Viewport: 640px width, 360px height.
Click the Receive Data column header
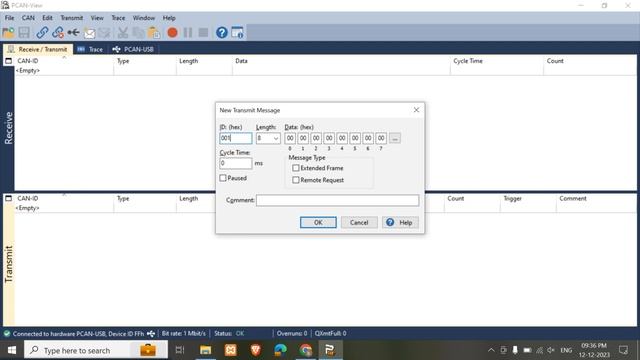pyautogui.click(x=241, y=61)
